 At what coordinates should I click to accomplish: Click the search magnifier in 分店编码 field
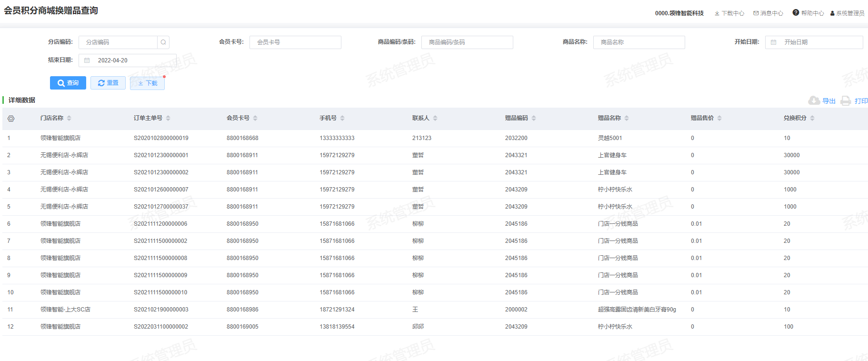tap(163, 42)
